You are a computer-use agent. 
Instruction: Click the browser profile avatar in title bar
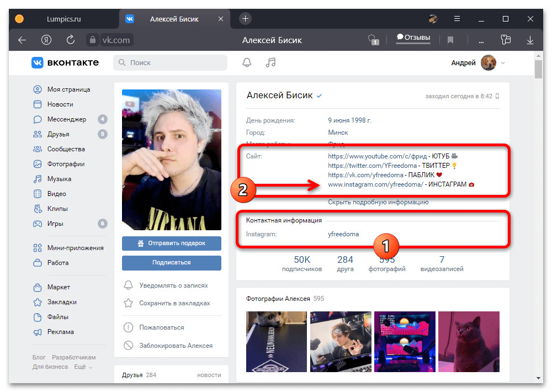[x=433, y=19]
